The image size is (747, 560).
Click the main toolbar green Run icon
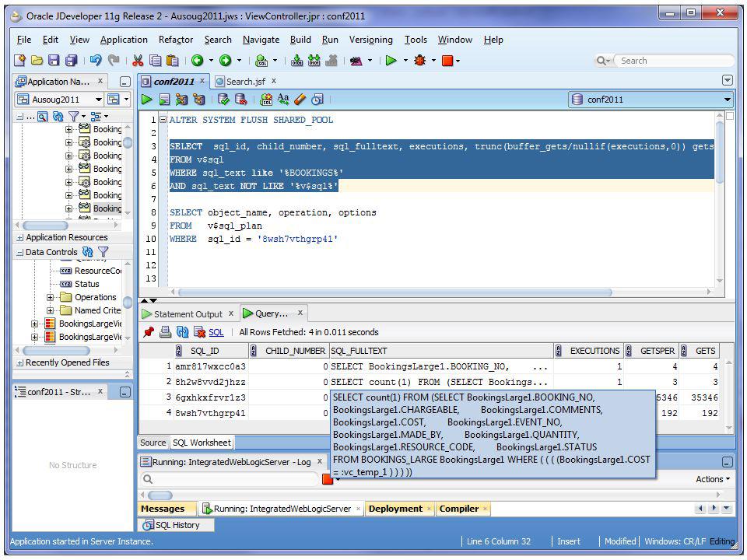click(391, 61)
